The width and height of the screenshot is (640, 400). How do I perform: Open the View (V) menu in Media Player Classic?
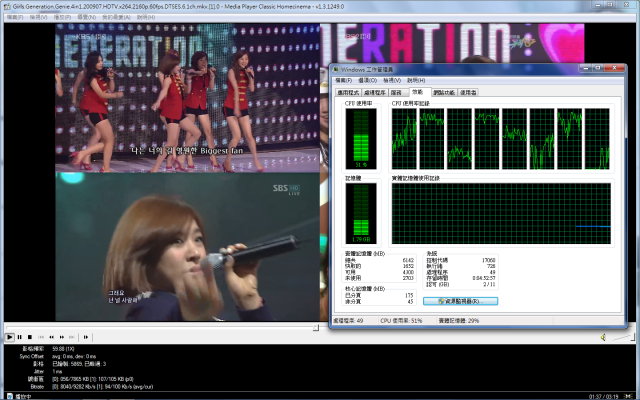(38, 17)
